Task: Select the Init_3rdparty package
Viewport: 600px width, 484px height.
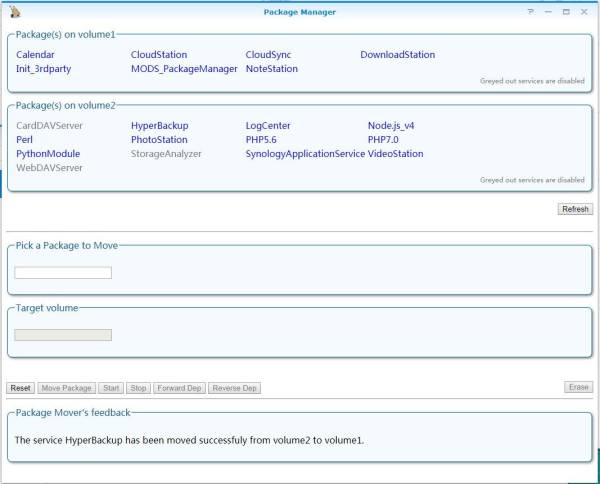Action: [x=44, y=69]
